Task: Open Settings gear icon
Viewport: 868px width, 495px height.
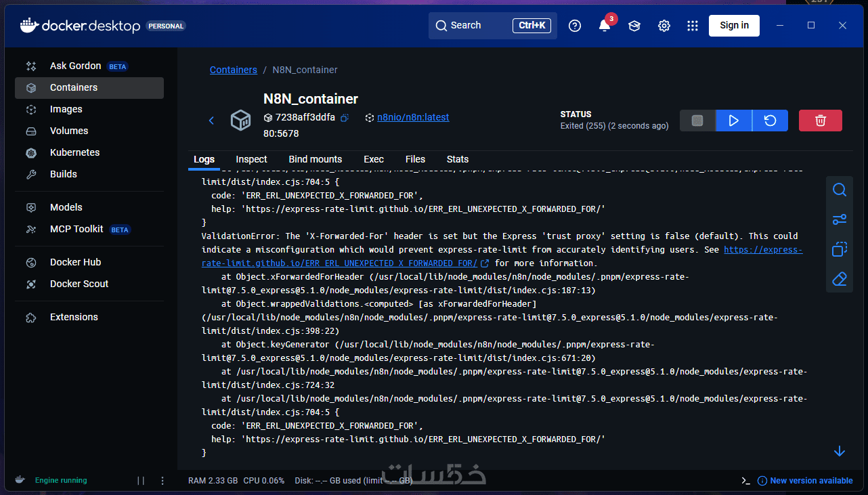Action: [x=664, y=26]
